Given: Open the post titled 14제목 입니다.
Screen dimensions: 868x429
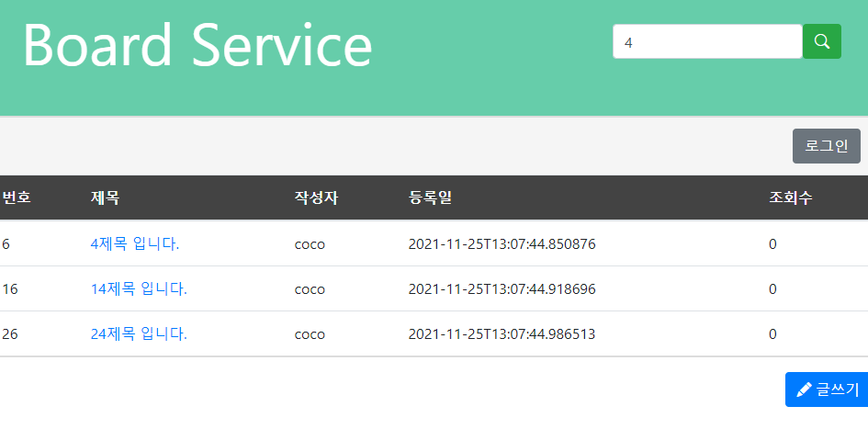Looking at the screenshot, I should pyautogui.click(x=139, y=289).
